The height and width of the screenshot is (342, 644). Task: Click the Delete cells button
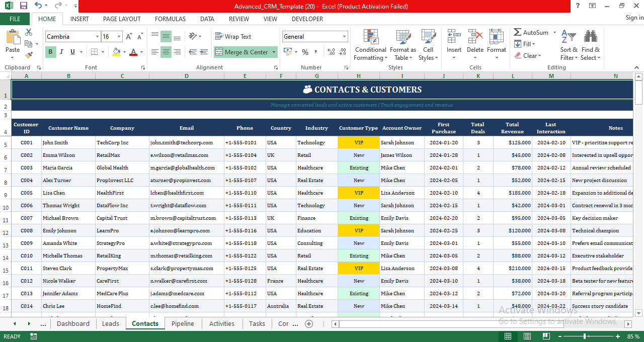475,45
